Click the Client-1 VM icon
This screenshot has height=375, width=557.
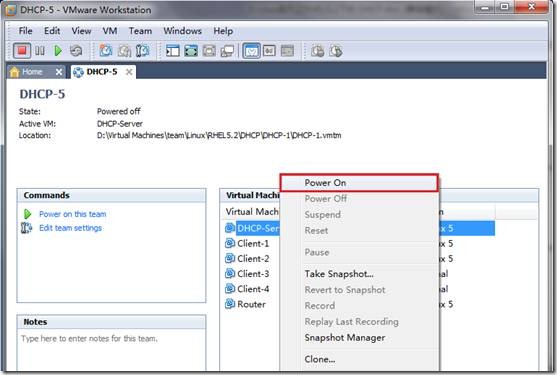[x=230, y=243]
